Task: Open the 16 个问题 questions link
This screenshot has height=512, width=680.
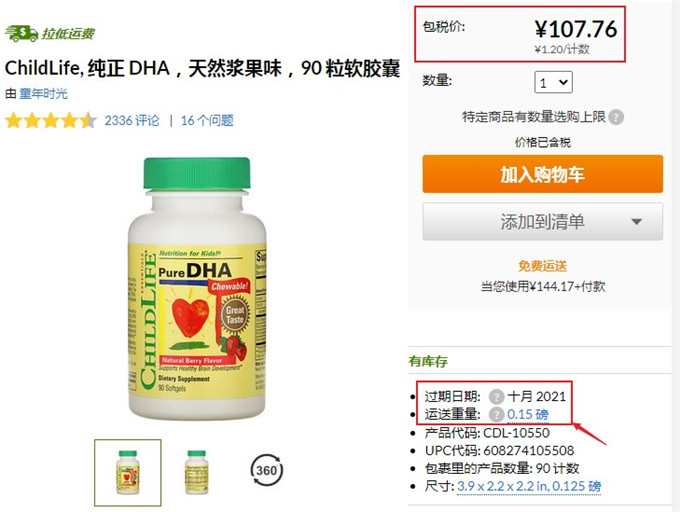Action: (207, 121)
